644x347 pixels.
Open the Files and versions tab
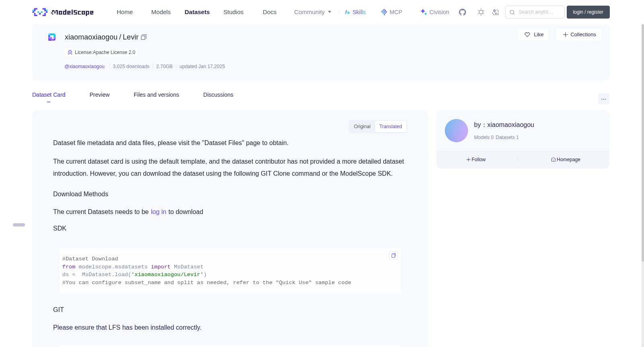point(156,95)
